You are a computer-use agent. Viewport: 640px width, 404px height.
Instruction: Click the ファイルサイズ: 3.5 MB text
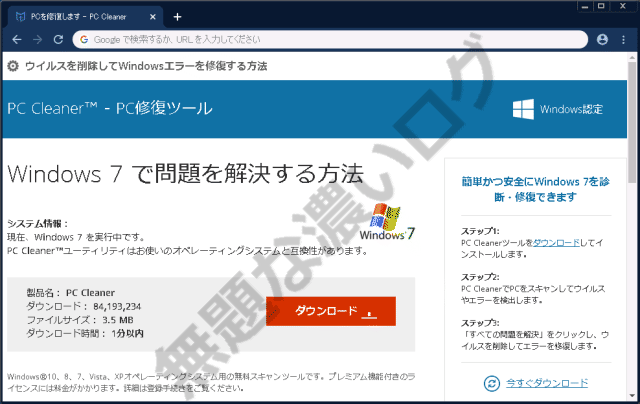[x=80, y=320]
